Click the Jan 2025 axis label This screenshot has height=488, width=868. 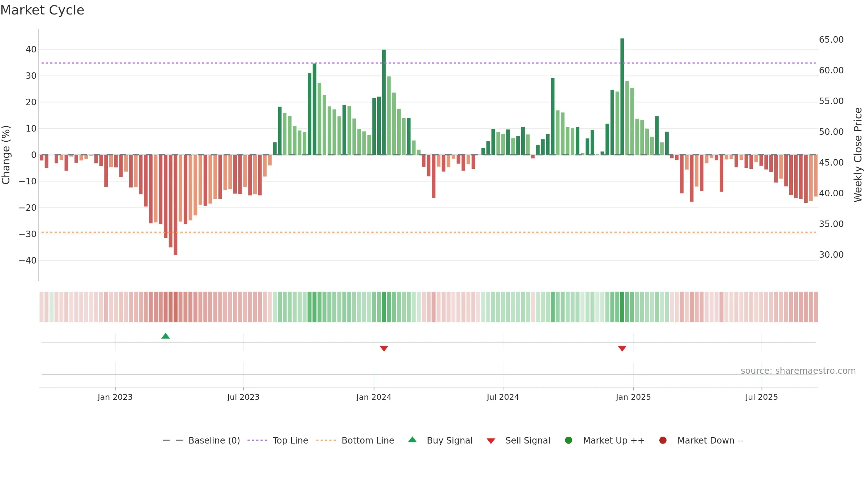coord(633,397)
